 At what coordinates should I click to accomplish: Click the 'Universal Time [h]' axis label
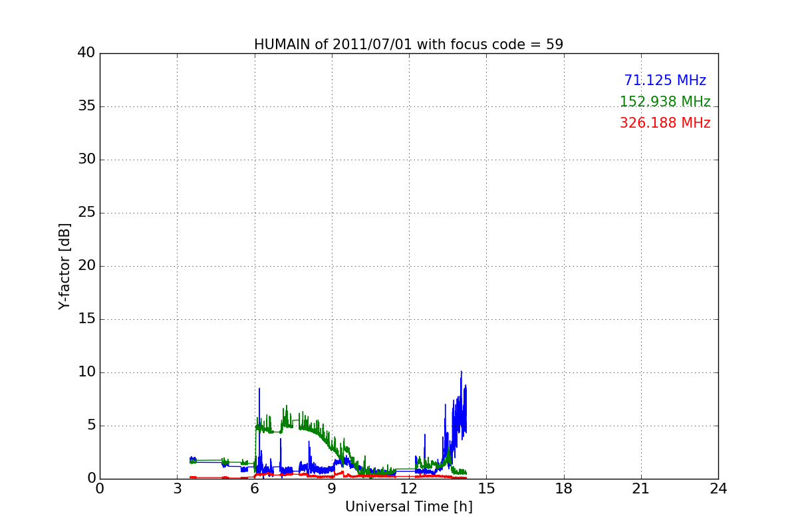pyautogui.click(x=409, y=507)
